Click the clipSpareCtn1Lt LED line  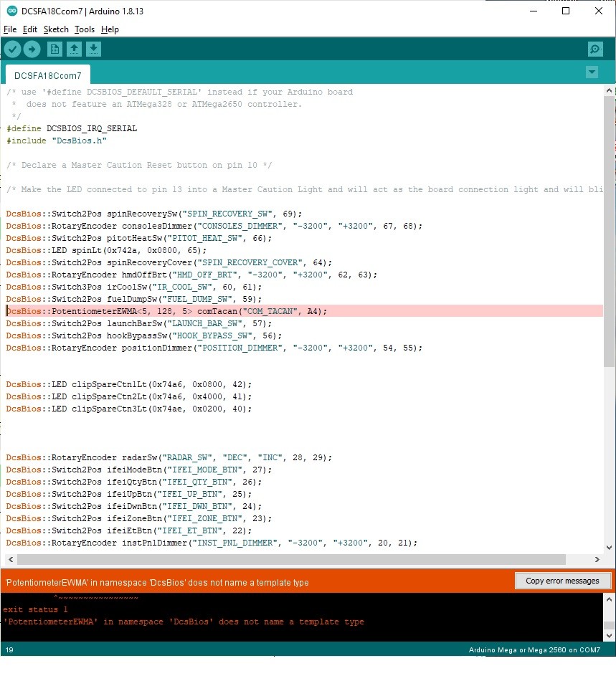129,384
